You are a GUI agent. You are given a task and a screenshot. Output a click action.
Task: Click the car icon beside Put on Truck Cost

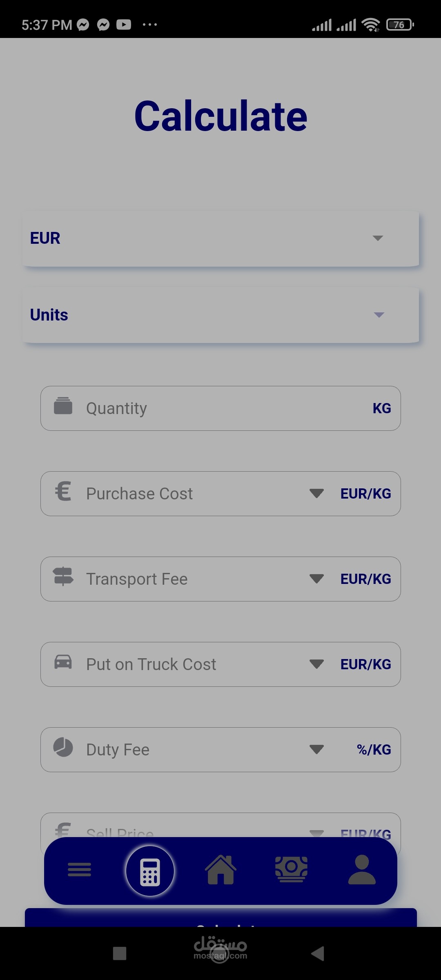click(x=63, y=662)
